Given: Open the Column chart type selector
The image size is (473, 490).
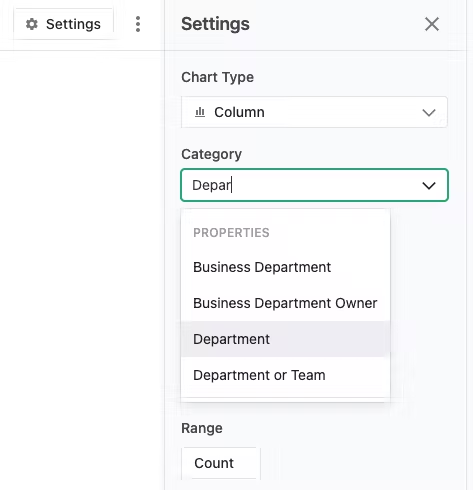Looking at the screenshot, I should (x=314, y=112).
